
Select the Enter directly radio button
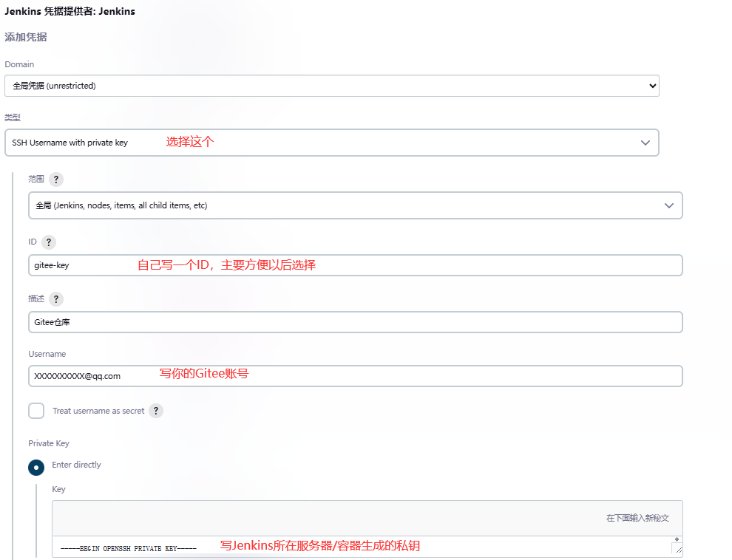coord(36,468)
